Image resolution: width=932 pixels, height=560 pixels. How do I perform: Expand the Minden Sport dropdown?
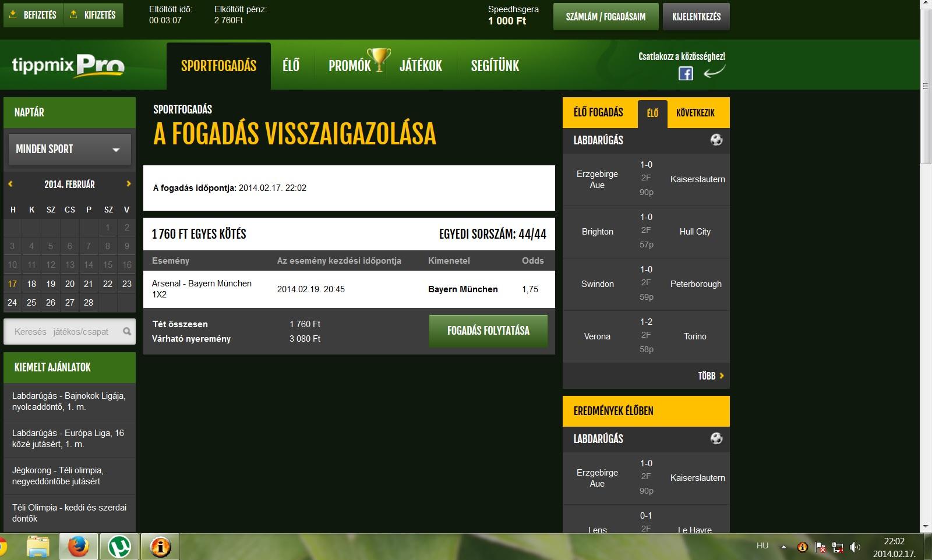click(69, 149)
